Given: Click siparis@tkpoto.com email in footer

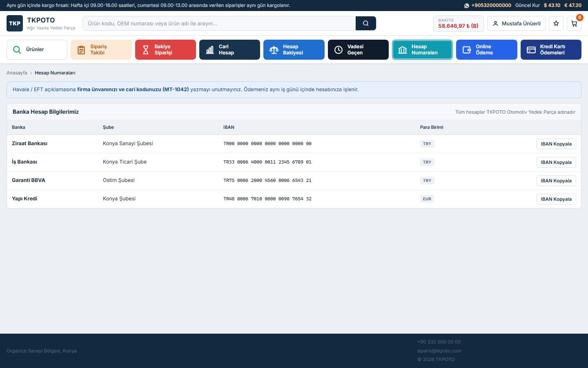Looking at the screenshot, I should click(439, 351).
